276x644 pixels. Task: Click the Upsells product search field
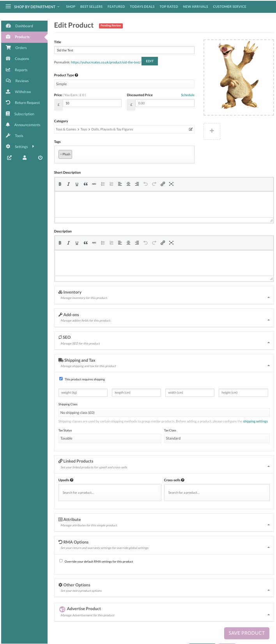coord(110,493)
